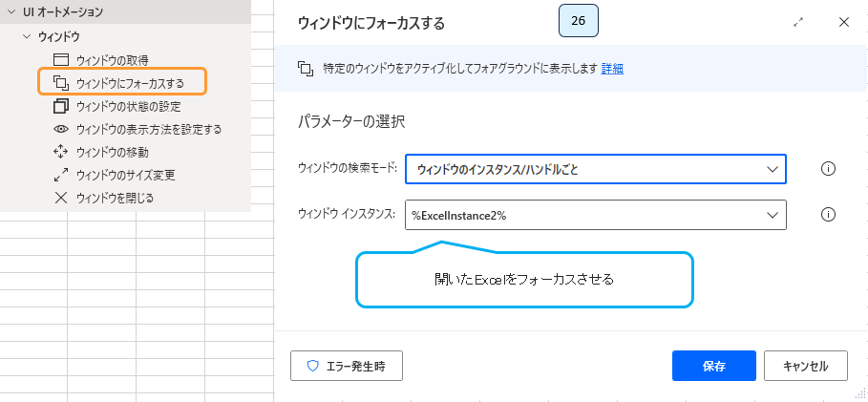868x402 pixels.
Task: Open the ウィンドウ インスタンス dropdown
Action: point(595,215)
